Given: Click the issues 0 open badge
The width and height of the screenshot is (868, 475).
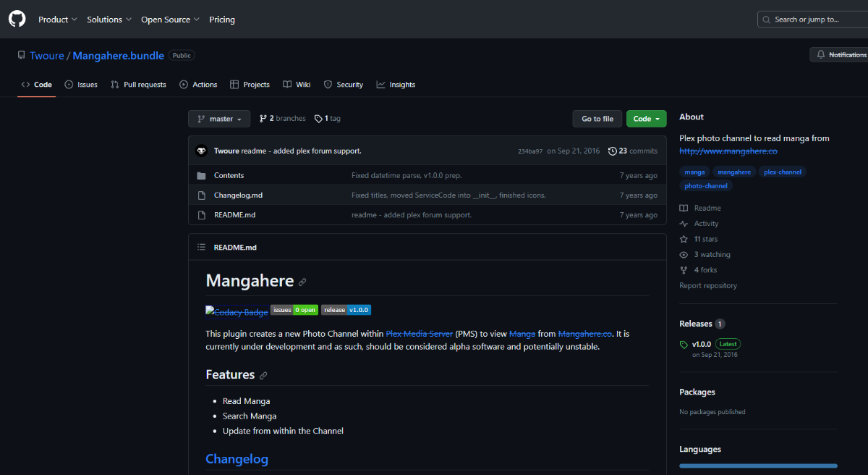Looking at the screenshot, I should coord(294,310).
